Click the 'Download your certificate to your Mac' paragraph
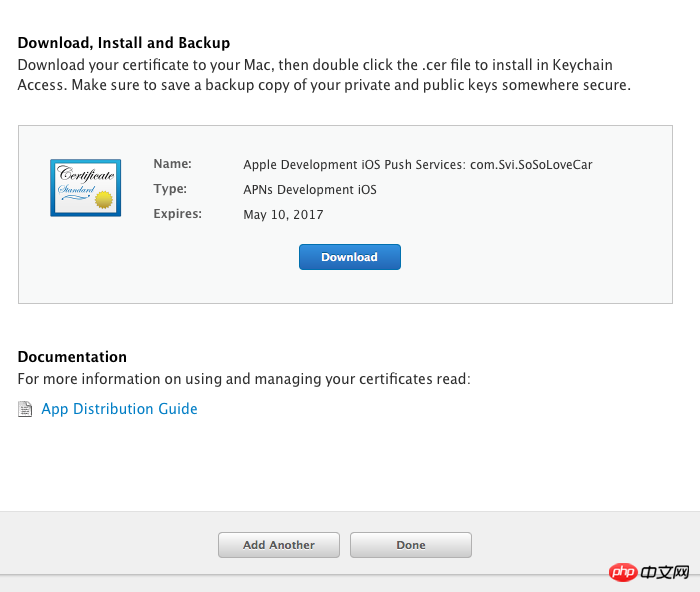The height and width of the screenshot is (592, 700). click(x=324, y=75)
